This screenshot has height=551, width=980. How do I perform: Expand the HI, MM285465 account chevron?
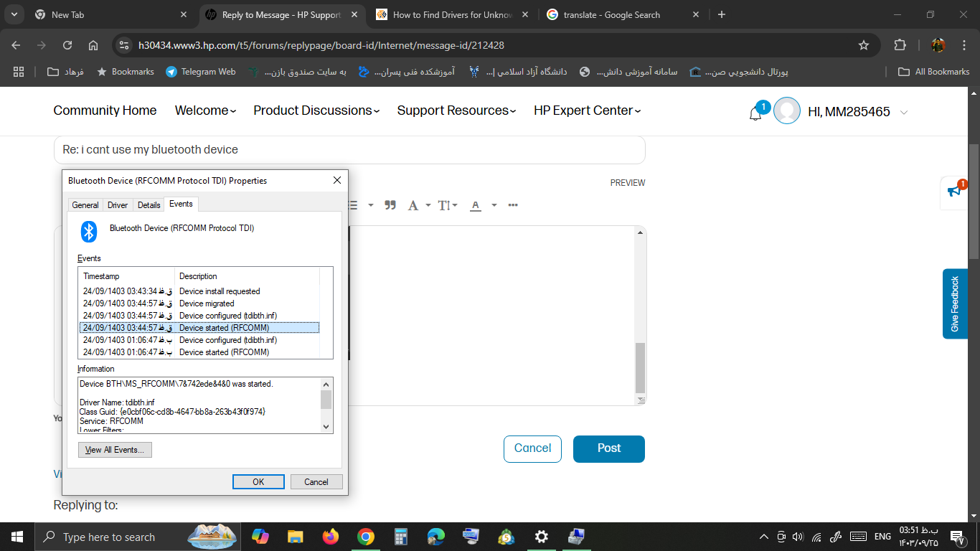pos(904,112)
